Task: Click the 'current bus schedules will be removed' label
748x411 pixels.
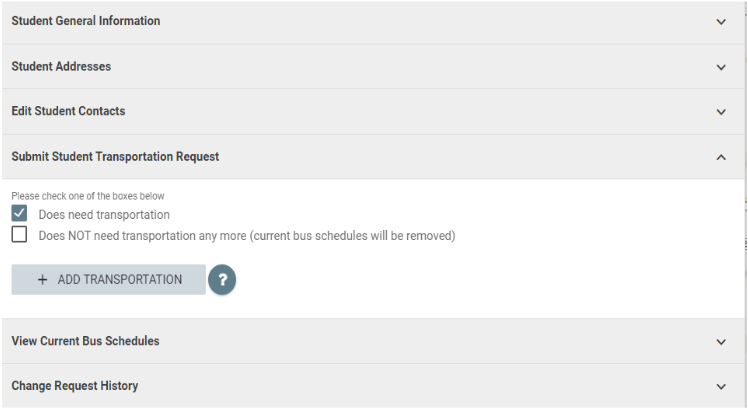Action: pyautogui.click(x=353, y=236)
